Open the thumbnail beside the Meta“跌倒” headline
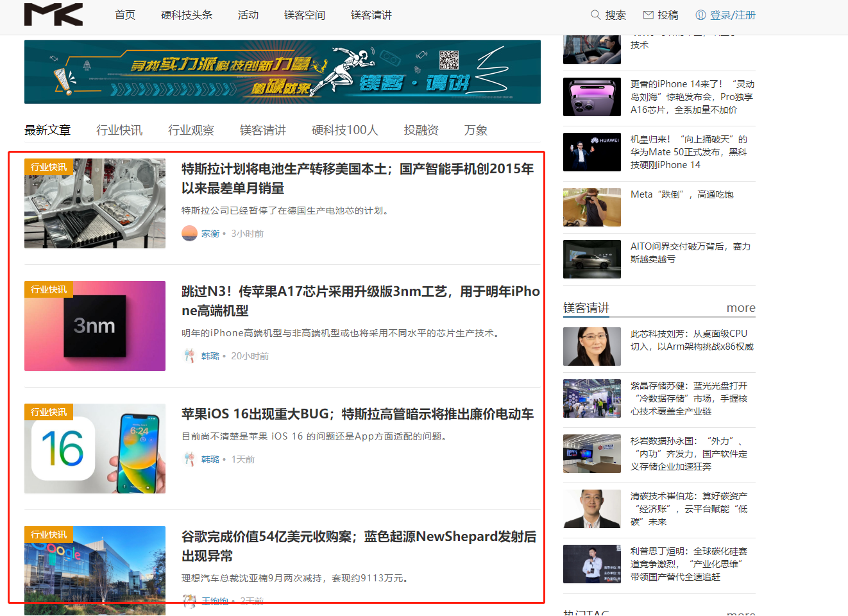848x616 pixels. 592,207
